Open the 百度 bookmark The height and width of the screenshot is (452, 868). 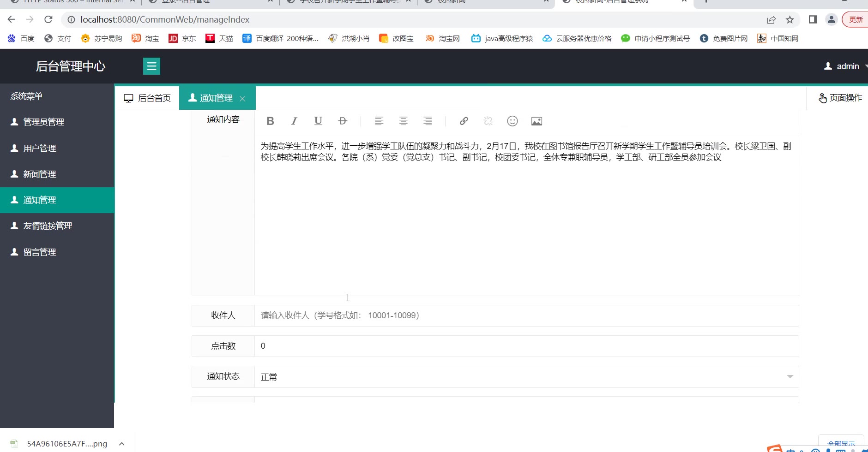tap(21, 38)
